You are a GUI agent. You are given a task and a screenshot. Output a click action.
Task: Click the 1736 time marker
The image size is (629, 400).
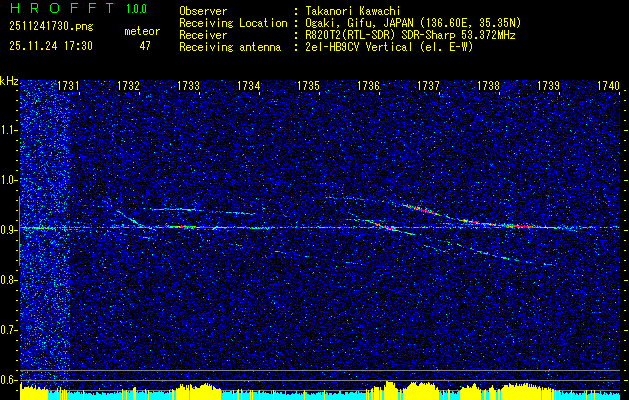tap(368, 86)
